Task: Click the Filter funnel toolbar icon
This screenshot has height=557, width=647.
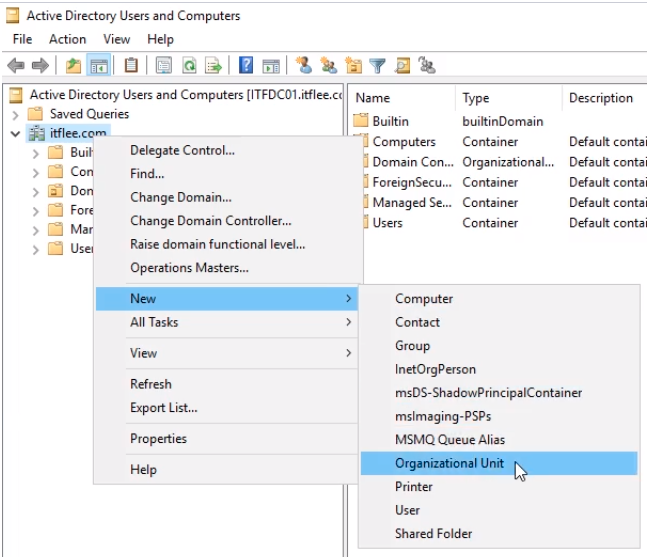Action: pyautogui.click(x=377, y=66)
